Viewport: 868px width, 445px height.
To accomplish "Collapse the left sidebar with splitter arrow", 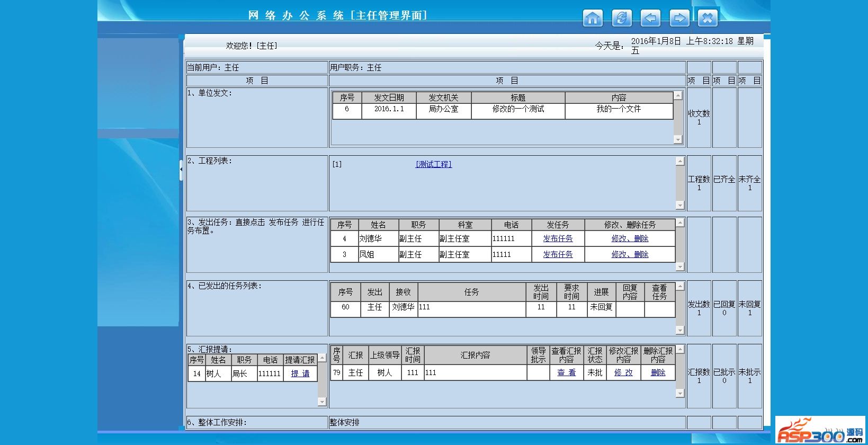I will pyautogui.click(x=181, y=170).
